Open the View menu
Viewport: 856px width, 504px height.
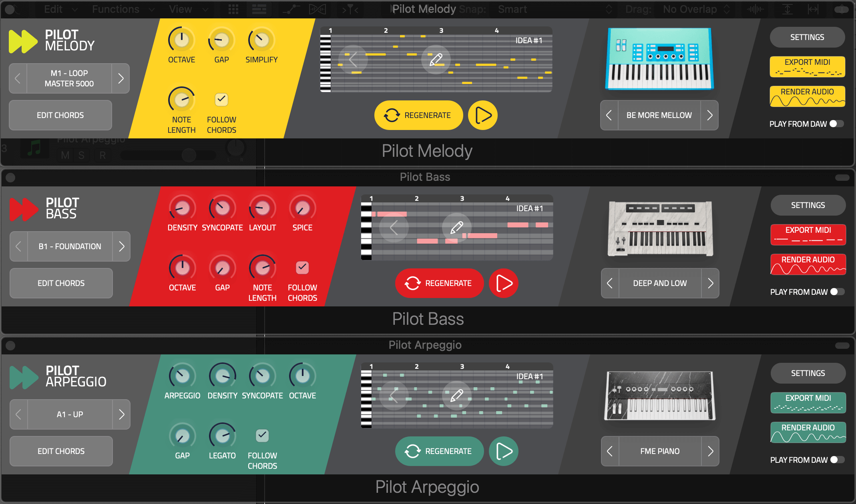coord(181,8)
